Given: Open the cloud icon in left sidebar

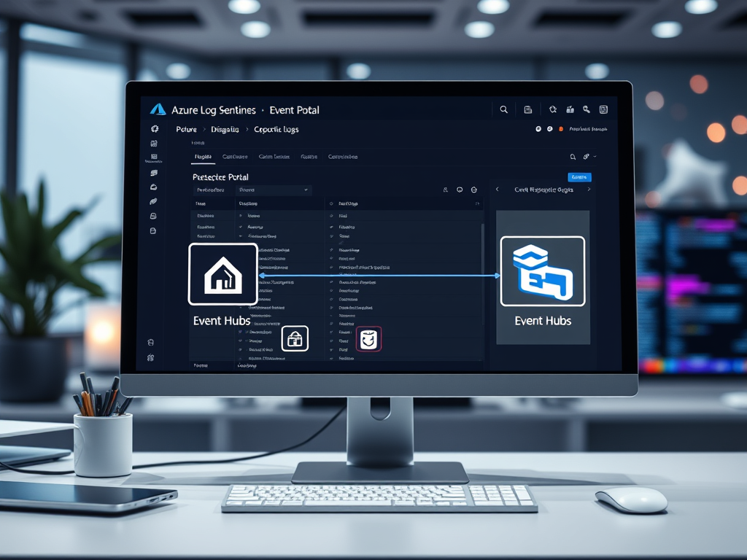Looking at the screenshot, I should pos(153,187).
